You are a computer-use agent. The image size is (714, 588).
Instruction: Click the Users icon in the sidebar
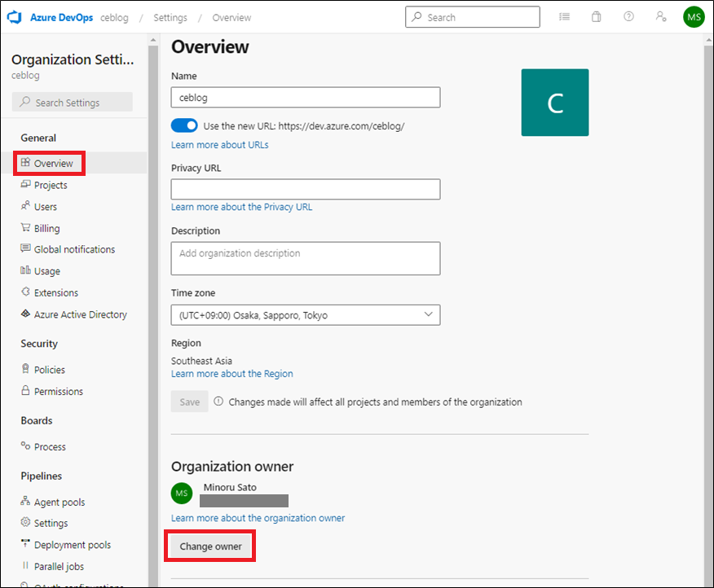(x=25, y=206)
